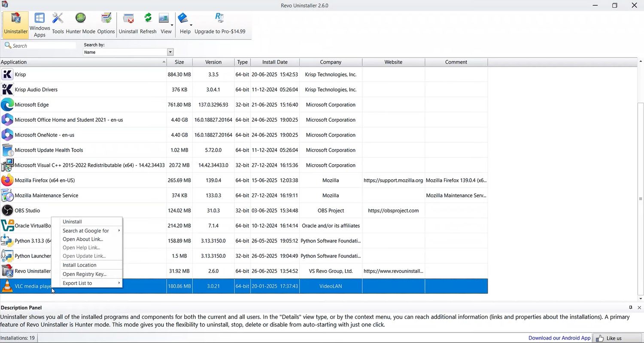
Task: Click the VS Revo Group, Ltd. cell
Action: (x=331, y=271)
